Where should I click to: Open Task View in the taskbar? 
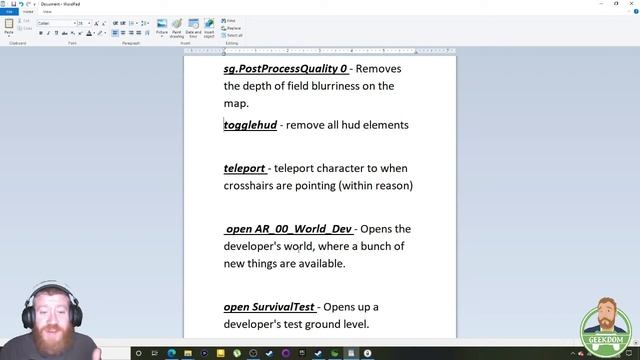[155, 353]
